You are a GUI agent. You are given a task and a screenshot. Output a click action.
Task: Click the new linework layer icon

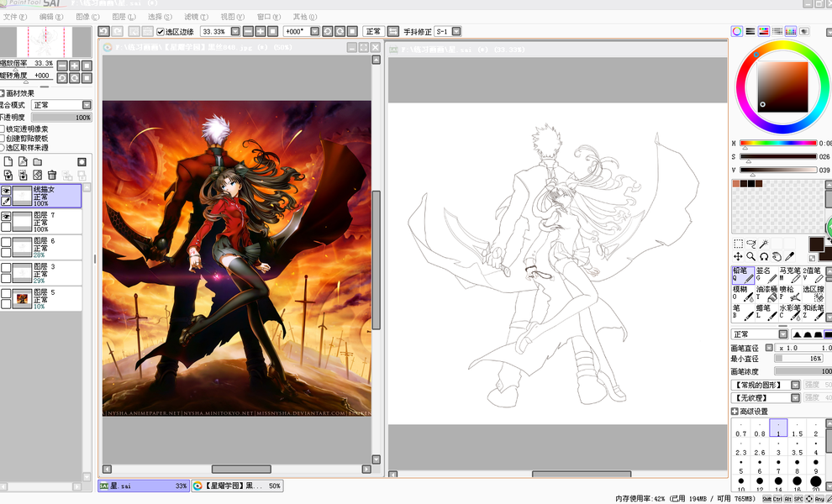point(23,162)
